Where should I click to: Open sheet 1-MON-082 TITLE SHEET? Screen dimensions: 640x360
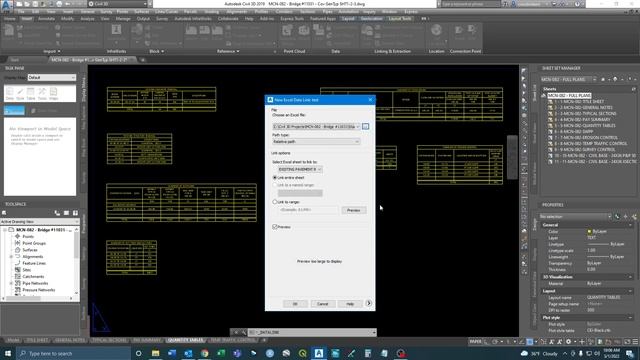(x=578, y=102)
